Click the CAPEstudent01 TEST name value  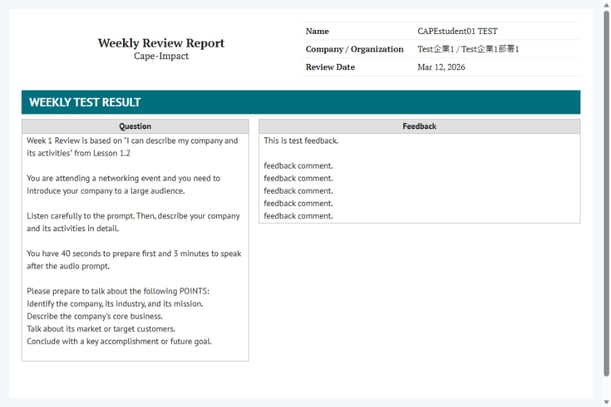coord(456,32)
